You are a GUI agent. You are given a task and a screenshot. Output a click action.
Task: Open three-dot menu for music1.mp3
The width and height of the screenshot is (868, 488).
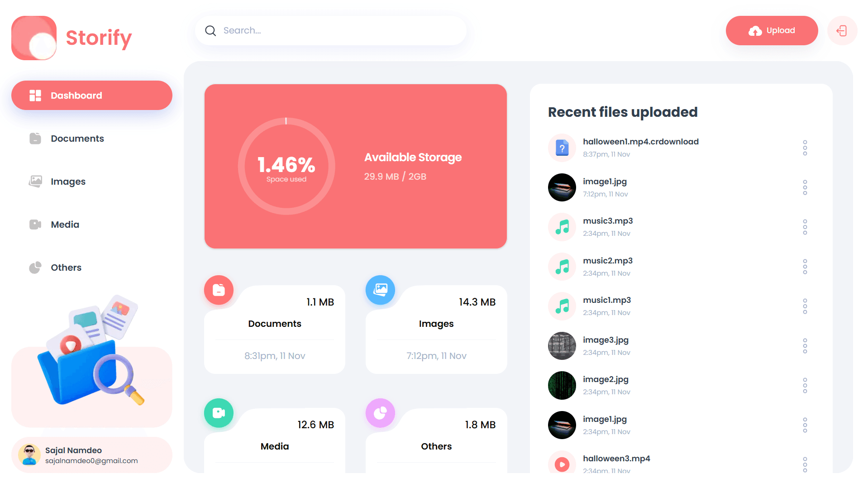click(x=805, y=306)
